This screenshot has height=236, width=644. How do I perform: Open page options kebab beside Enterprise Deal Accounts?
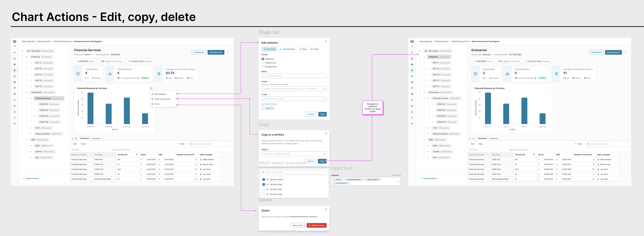[x=626, y=52]
